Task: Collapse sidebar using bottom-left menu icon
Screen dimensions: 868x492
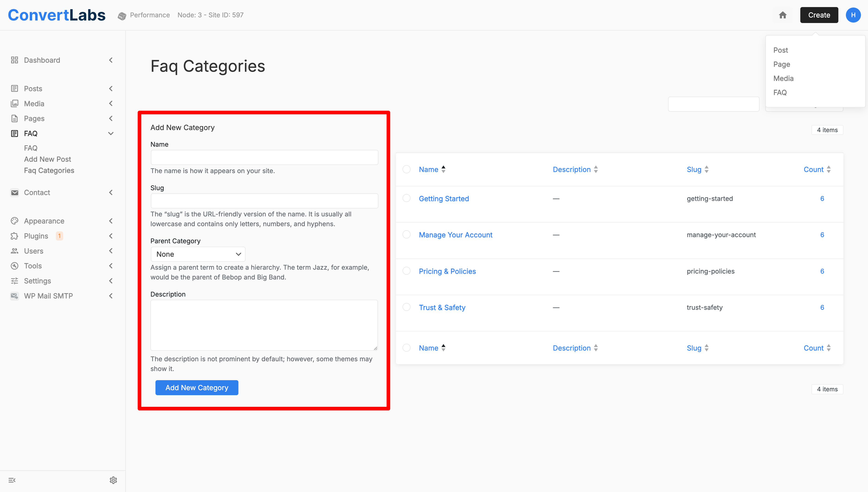Action: tap(12, 480)
